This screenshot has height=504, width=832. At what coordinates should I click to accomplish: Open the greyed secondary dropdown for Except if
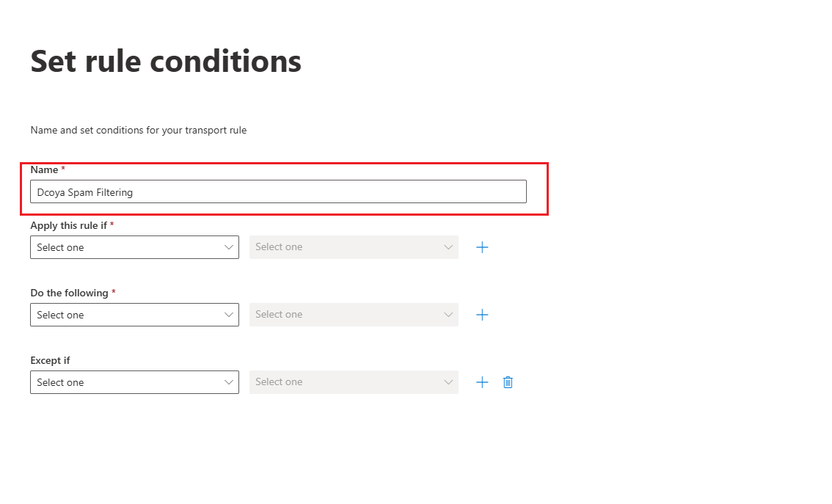tap(354, 382)
